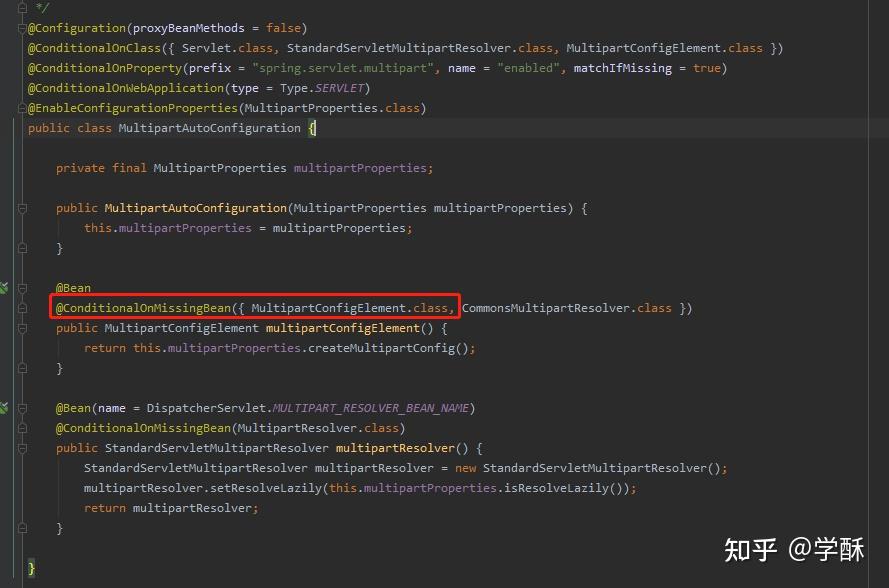Collapse fold marker beside @EnableConfigurationProperties line
Screen dimensions: 889x588
tap(22, 108)
